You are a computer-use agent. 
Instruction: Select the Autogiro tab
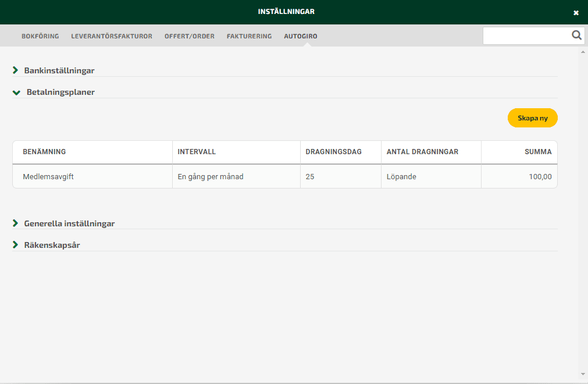pyautogui.click(x=300, y=36)
